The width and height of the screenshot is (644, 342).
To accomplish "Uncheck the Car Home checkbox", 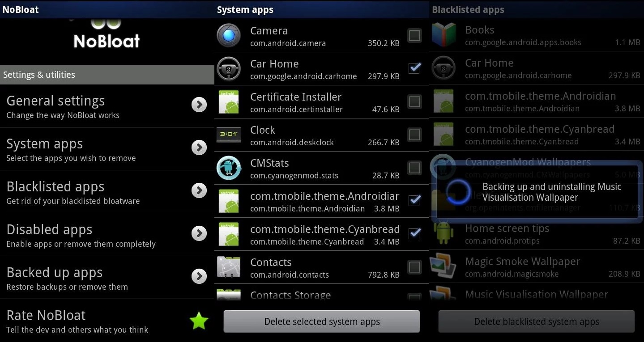I will click(414, 68).
